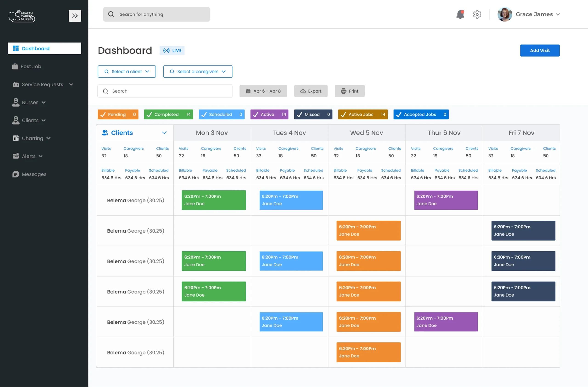
Task: Toggle the Pending status filter
Action: (x=118, y=114)
